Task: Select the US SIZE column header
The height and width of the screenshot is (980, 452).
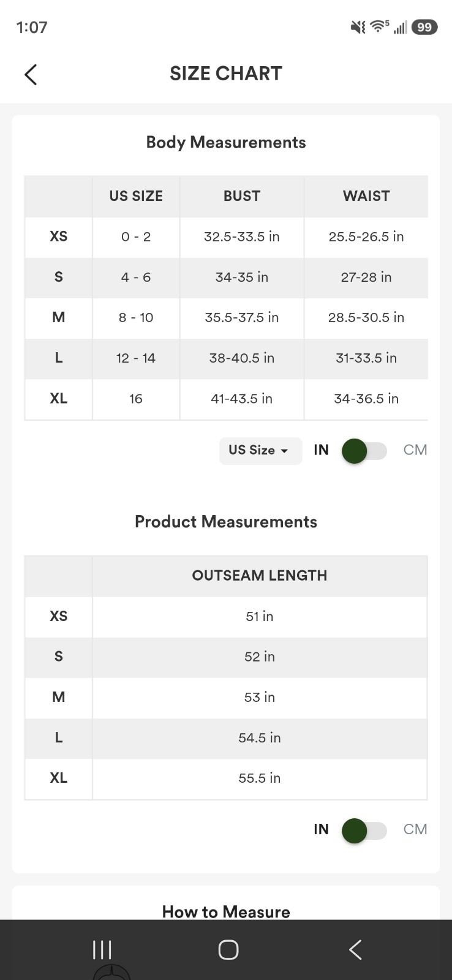Action: click(x=136, y=196)
